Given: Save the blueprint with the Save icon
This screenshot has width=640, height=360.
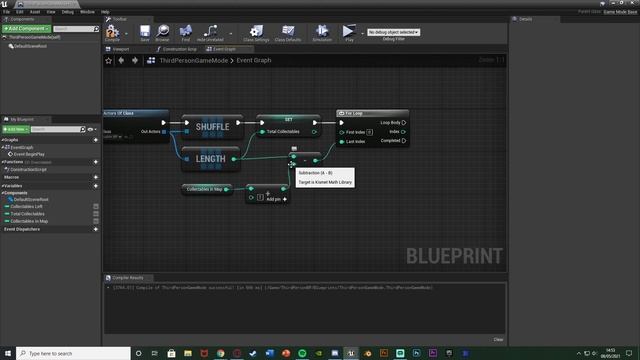Looking at the screenshot, I should 144,33.
